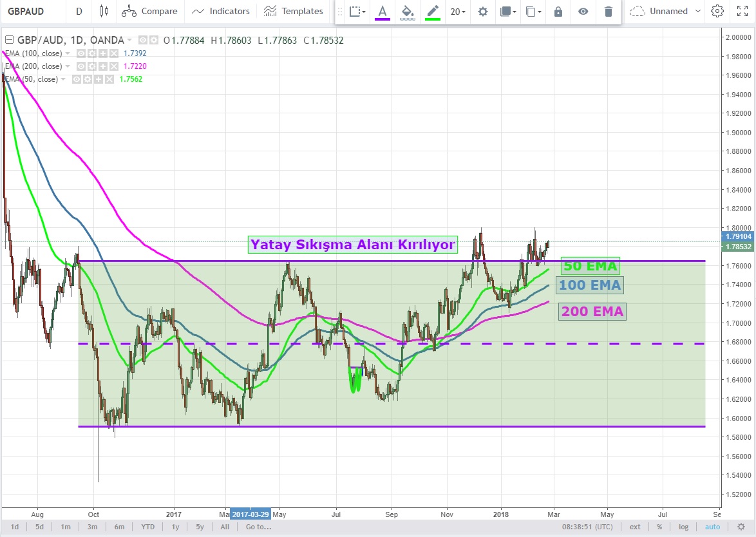The image size is (756, 537).
Task: Toggle the log scale option
Action: [683, 527]
